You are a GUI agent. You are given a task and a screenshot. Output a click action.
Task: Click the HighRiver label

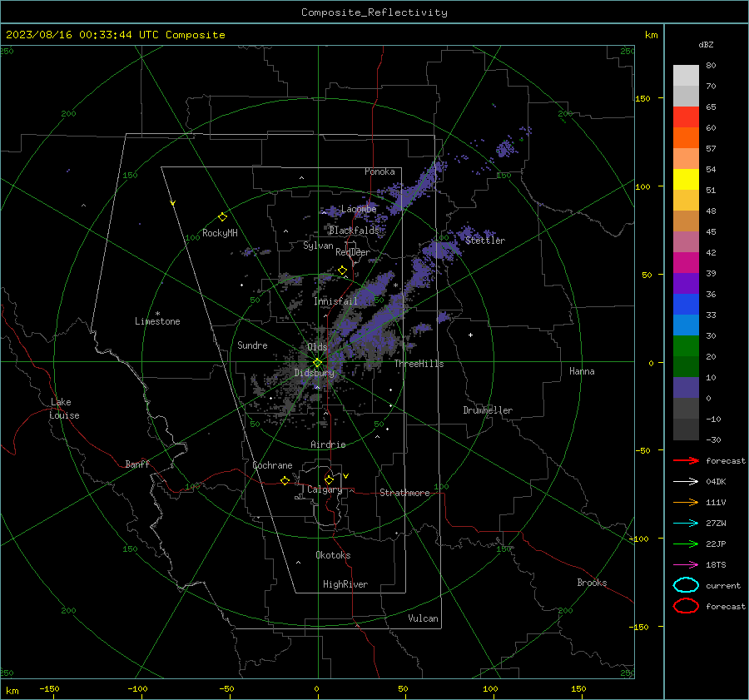pyautogui.click(x=345, y=584)
